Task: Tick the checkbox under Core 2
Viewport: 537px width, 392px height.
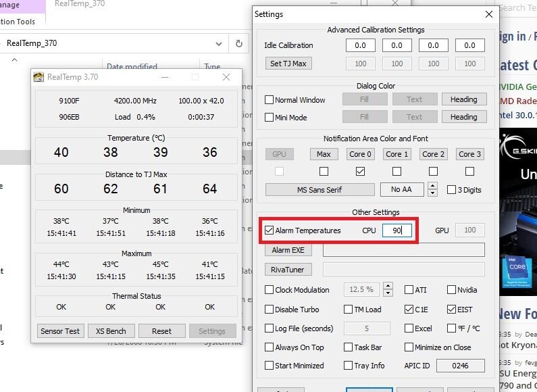Action: (433, 171)
